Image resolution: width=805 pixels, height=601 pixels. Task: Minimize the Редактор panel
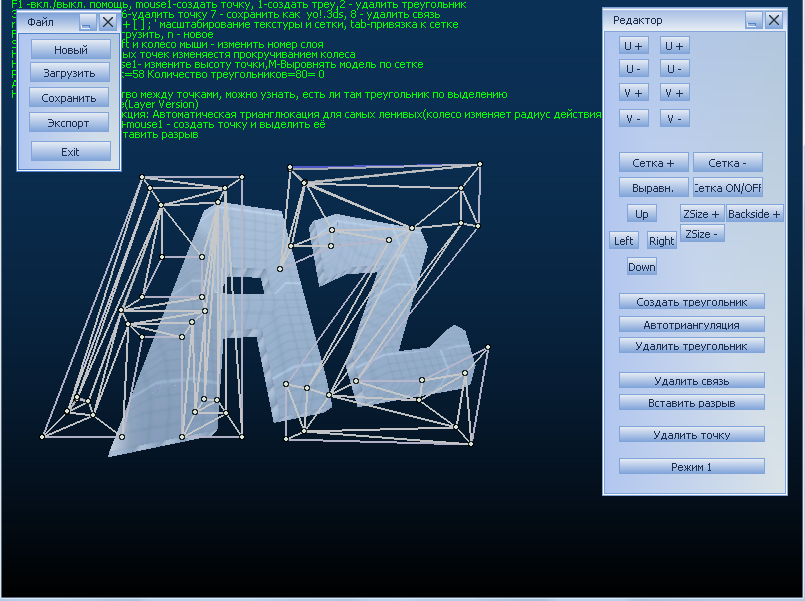coord(753,21)
